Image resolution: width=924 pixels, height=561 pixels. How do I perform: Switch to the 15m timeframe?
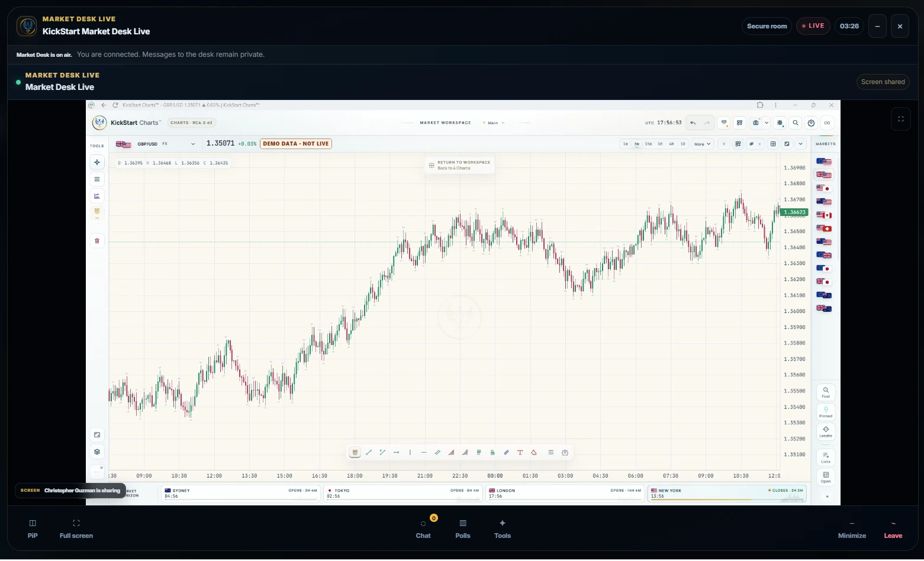coord(648,144)
